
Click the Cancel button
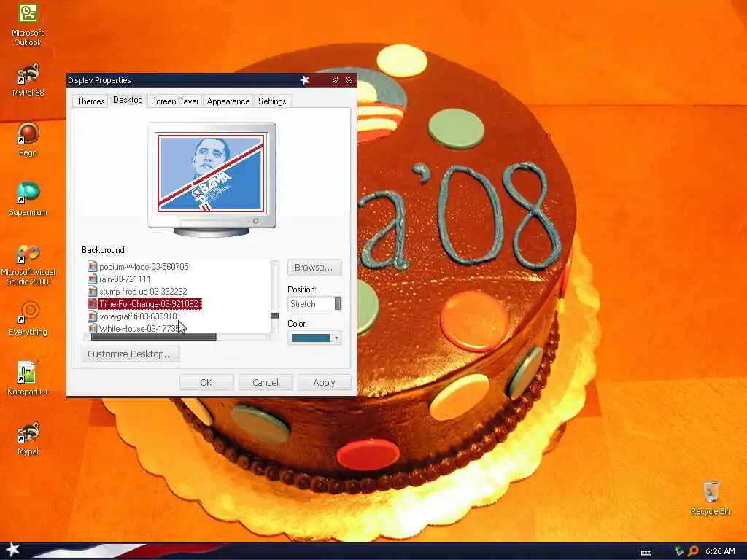[x=266, y=382]
